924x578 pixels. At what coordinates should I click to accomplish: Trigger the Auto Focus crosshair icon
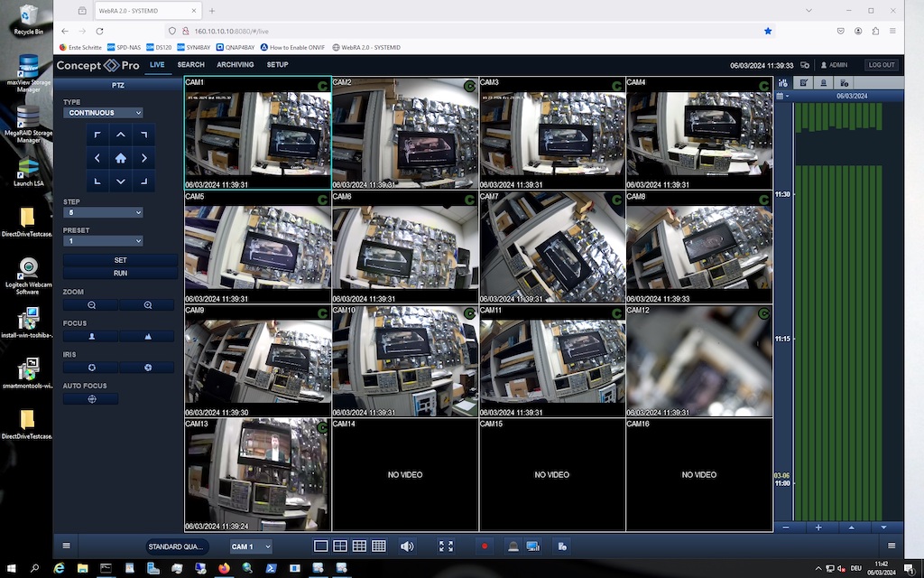point(91,399)
